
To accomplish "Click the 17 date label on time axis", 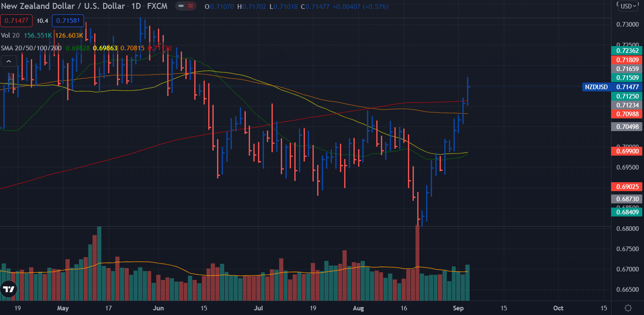I will click(109, 308).
